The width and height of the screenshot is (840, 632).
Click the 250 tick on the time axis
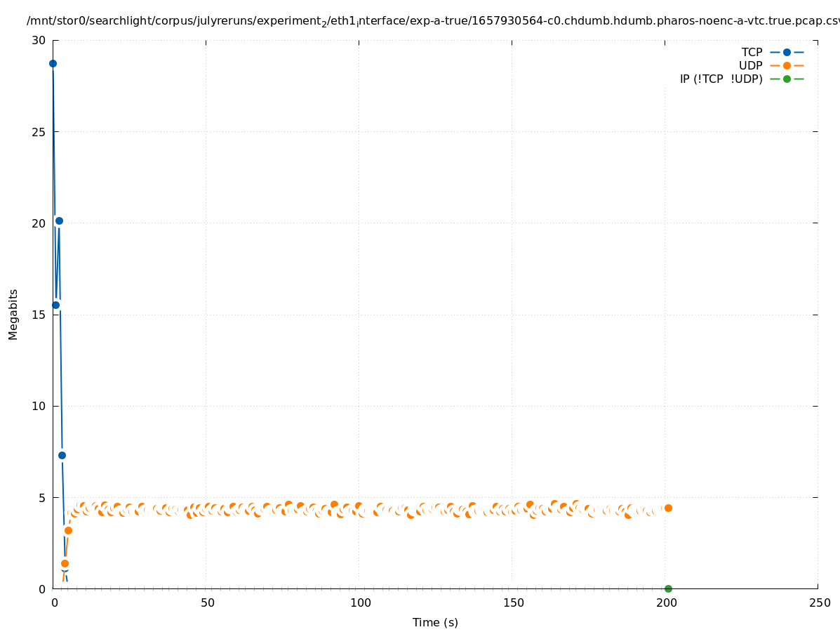point(818,603)
